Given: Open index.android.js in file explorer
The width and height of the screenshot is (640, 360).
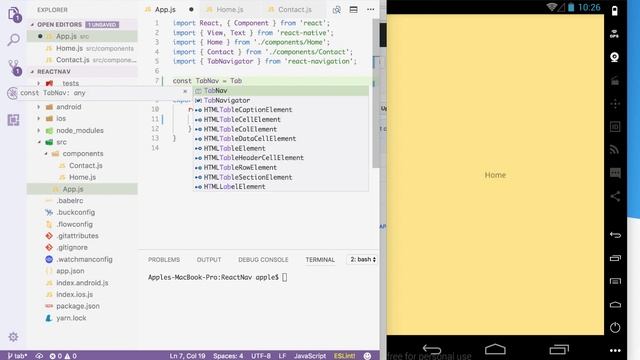Looking at the screenshot, I should 82,283.
